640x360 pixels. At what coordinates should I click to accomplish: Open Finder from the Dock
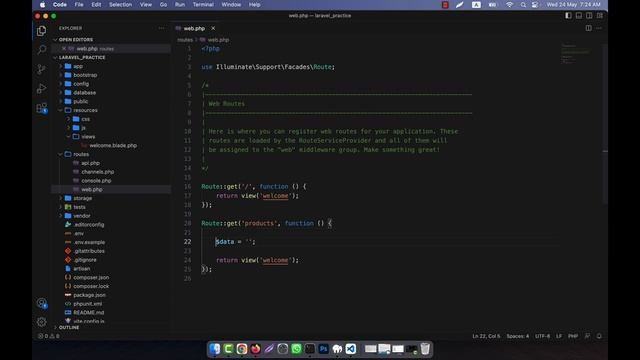pos(215,349)
